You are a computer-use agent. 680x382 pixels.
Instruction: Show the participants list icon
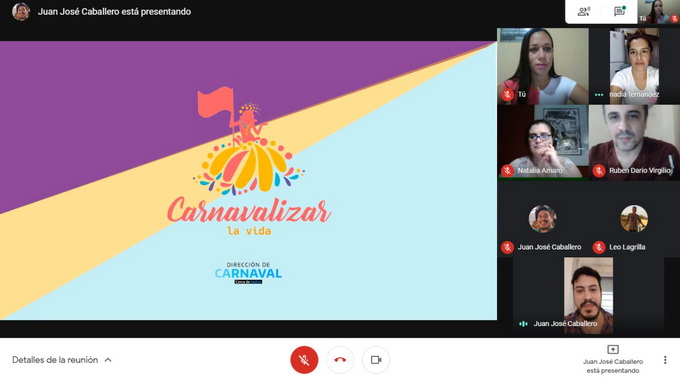click(584, 12)
